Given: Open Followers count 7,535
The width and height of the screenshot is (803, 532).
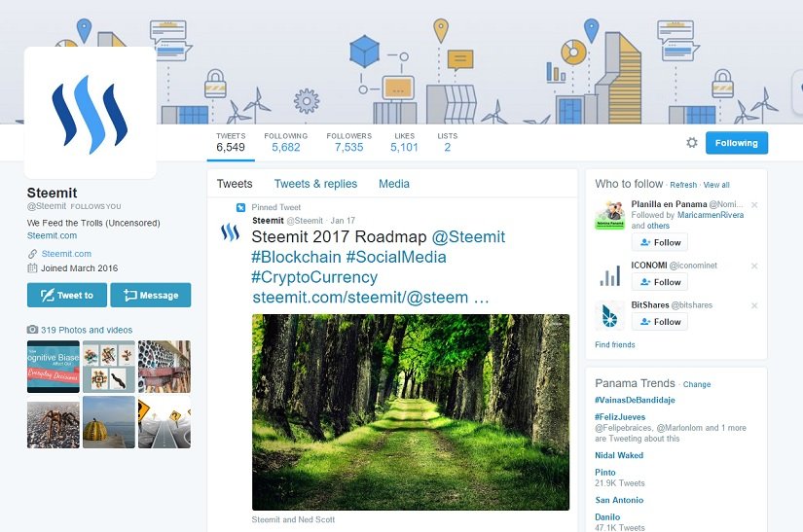Looking at the screenshot, I should coord(348,143).
